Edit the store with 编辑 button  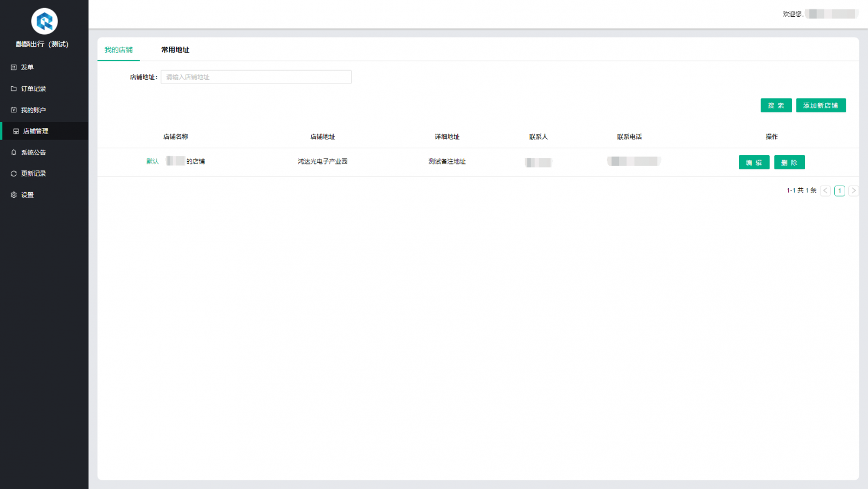(754, 162)
